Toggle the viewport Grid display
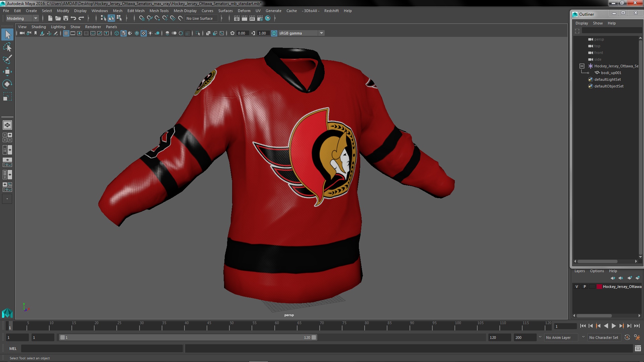Screen dimensions: 644x362 click(x=66, y=33)
